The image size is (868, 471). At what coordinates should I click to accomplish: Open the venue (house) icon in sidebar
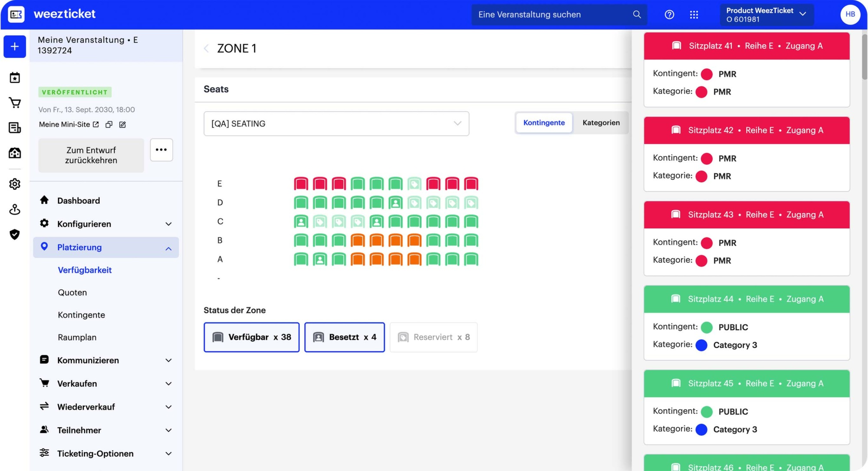[14, 153]
